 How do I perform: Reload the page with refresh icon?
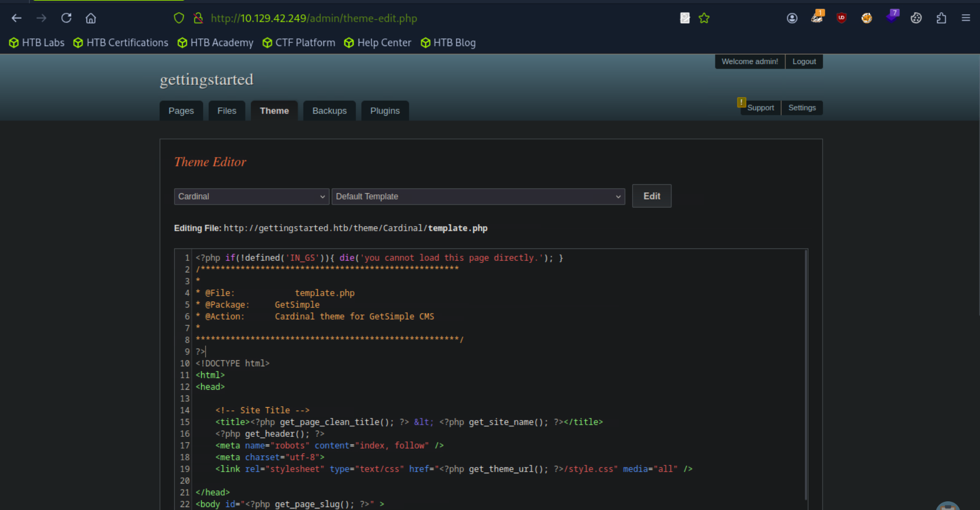67,18
